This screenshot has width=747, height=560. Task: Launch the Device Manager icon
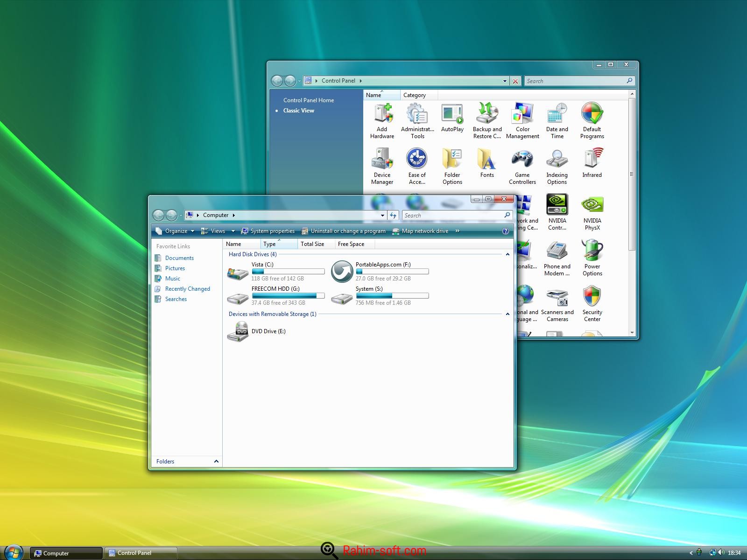coord(382,167)
